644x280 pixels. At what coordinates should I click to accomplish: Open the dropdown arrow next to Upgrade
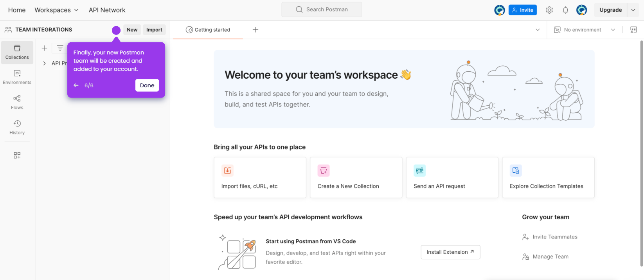[633, 10]
